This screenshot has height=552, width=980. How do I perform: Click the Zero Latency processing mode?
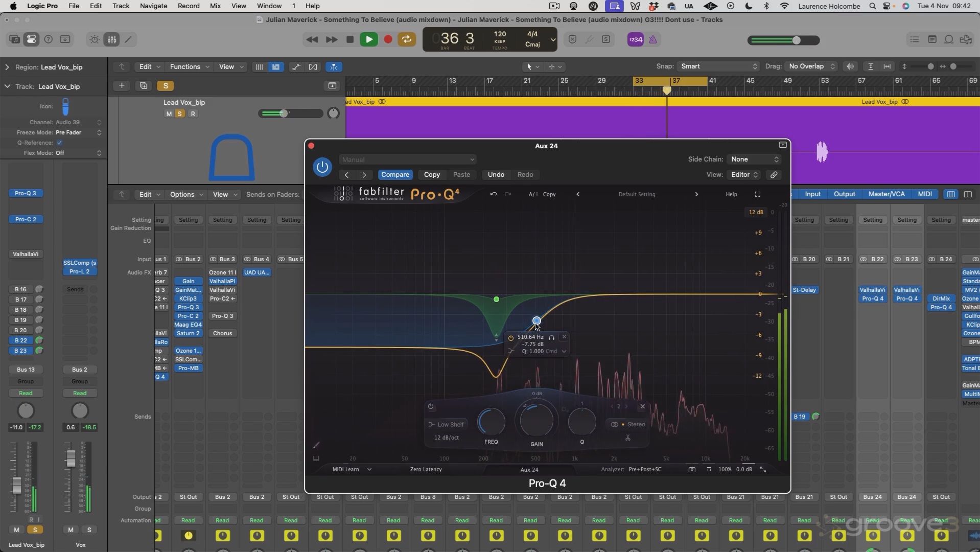pyautogui.click(x=426, y=470)
